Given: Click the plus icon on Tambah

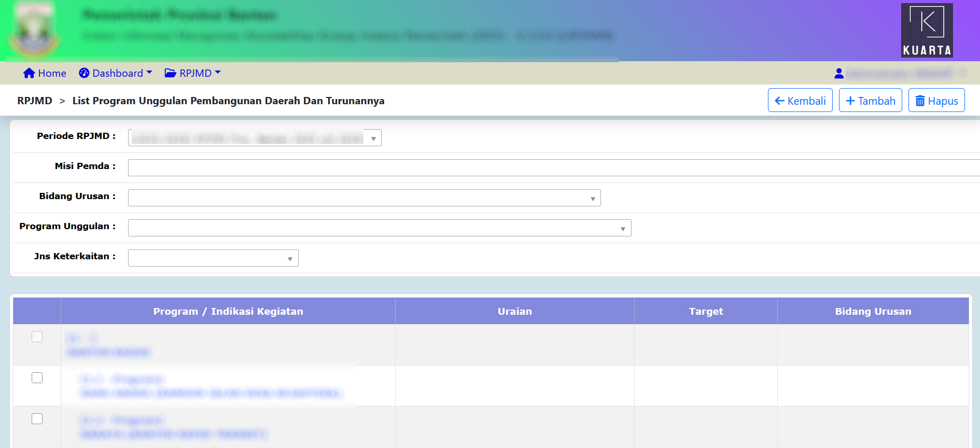Looking at the screenshot, I should 850,101.
